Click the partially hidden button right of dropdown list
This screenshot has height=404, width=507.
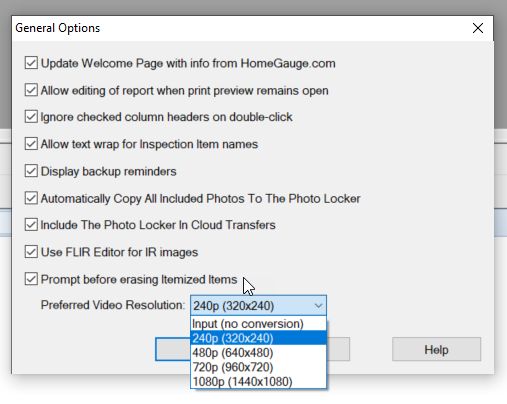[x=338, y=349]
